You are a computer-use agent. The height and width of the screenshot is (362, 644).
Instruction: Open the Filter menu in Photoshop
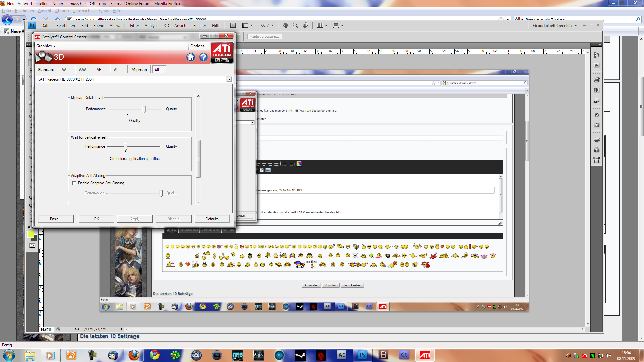(x=134, y=25)
